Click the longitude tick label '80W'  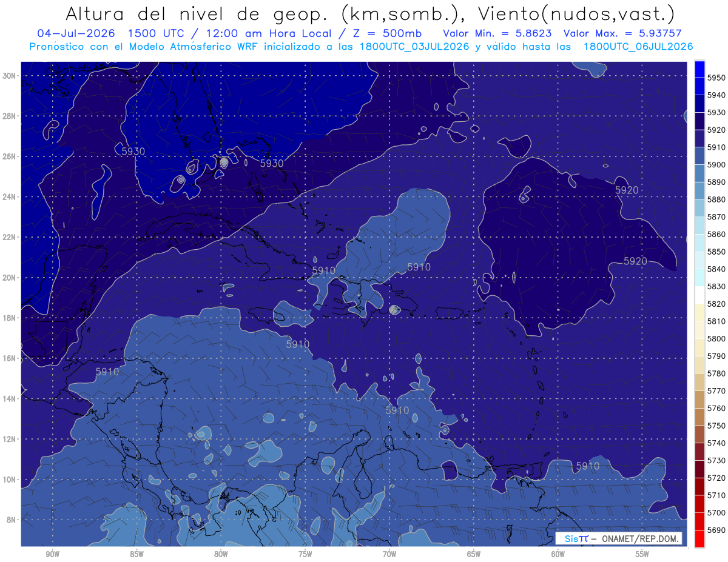[x=221, y=554]
